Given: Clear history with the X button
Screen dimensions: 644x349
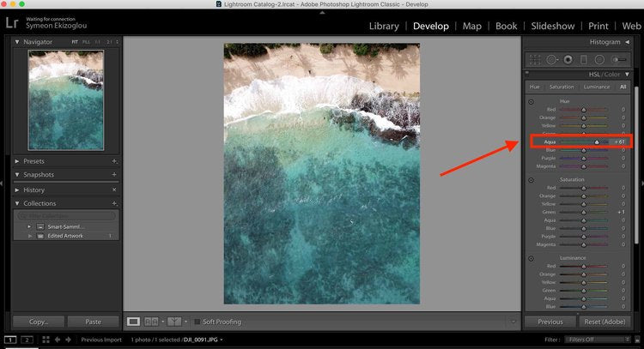Looking at the screenshot, I should point(114,190).
